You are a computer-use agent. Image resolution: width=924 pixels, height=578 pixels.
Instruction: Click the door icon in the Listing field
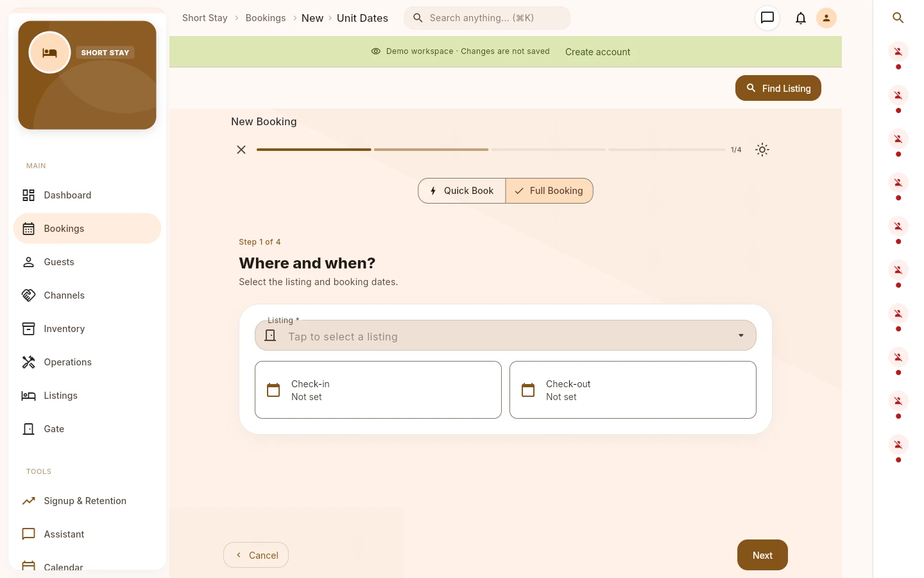(x=270, y=335)
